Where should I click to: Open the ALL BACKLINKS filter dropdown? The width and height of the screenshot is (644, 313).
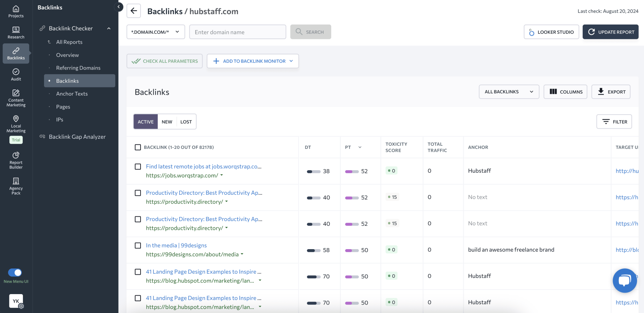509,92
